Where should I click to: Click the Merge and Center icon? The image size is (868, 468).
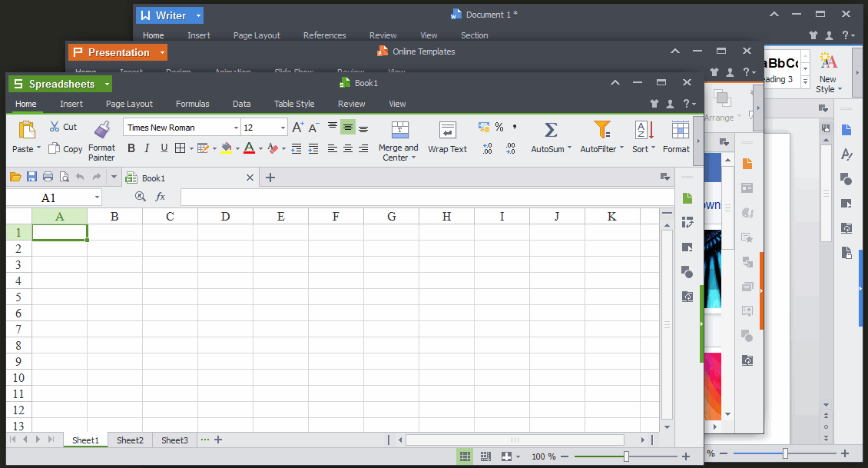coord(399,130)
